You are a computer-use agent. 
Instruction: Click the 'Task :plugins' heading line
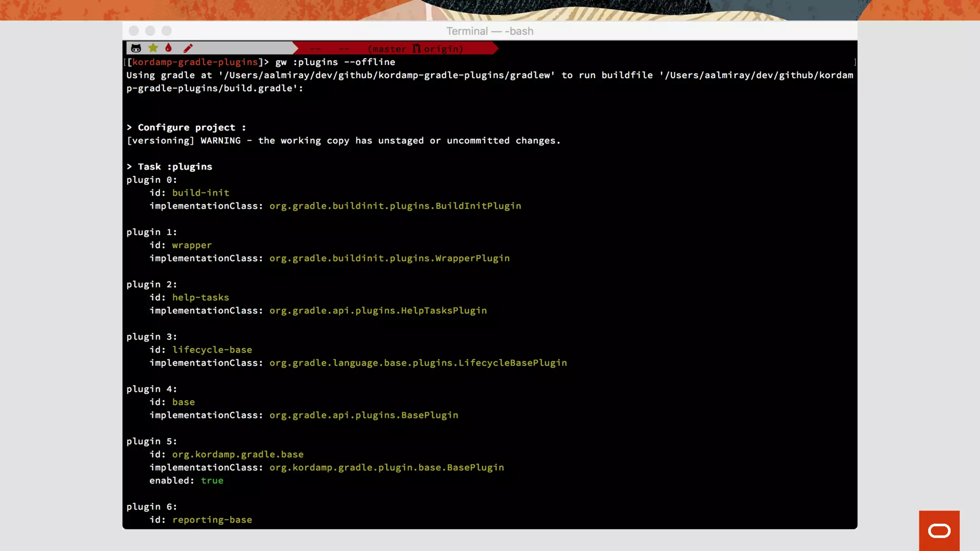point(170,167)
